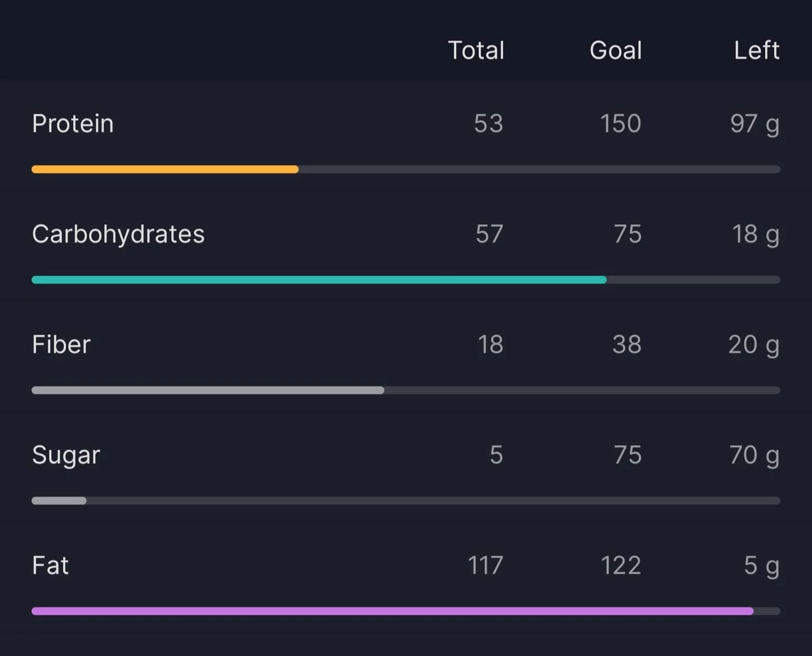Click the Protein row label

click(73, 123)
